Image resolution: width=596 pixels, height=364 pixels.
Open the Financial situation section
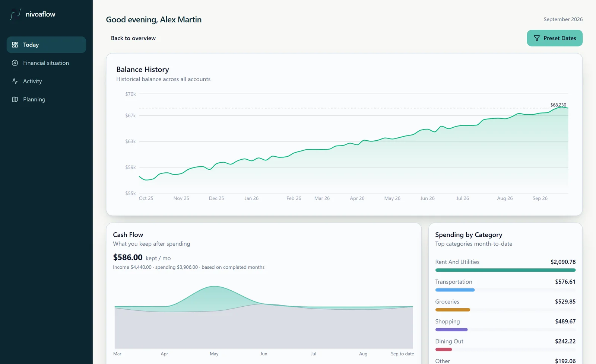coord(46,63)
